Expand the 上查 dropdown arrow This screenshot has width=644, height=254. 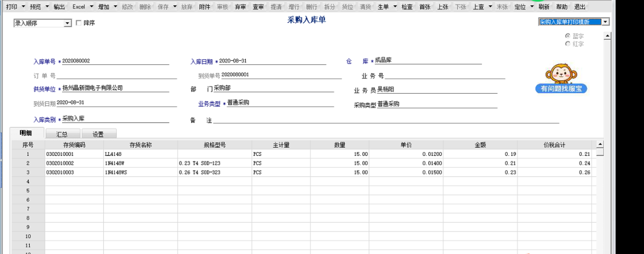click(490, 7)
